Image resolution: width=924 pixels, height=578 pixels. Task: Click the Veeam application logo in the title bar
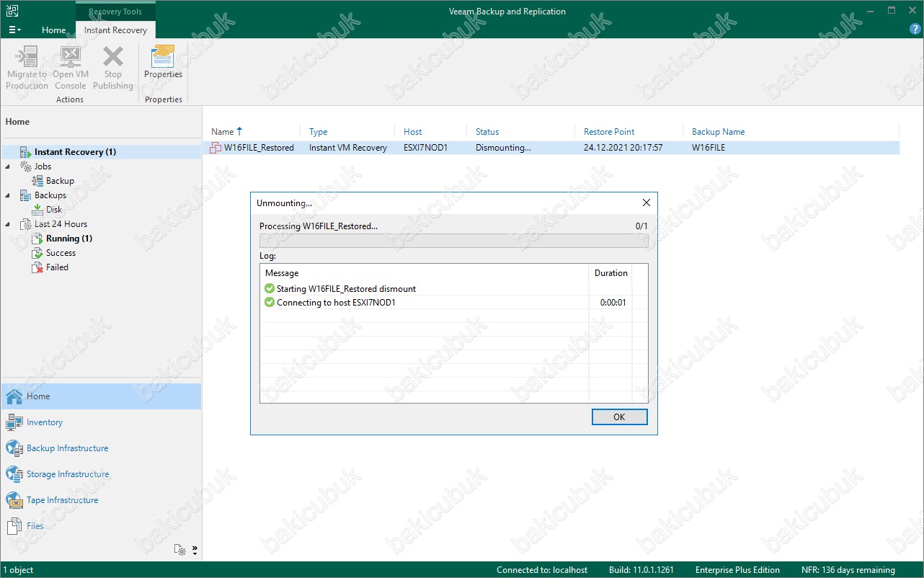(x=13, y=11)
